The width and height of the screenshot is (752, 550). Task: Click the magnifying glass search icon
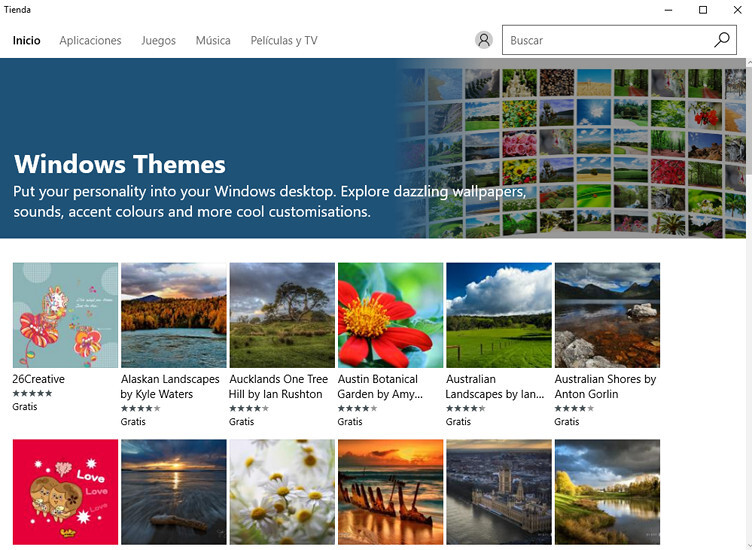click(721, 40)
